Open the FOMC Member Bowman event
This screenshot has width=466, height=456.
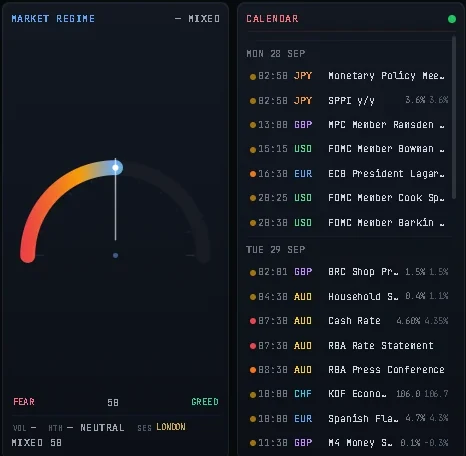(349, 149)
